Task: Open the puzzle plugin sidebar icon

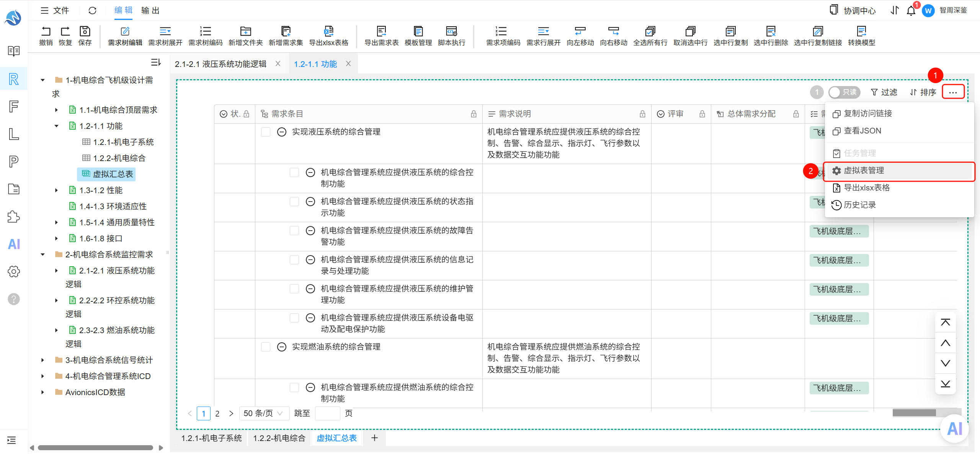Action: (x=14, y=216)
